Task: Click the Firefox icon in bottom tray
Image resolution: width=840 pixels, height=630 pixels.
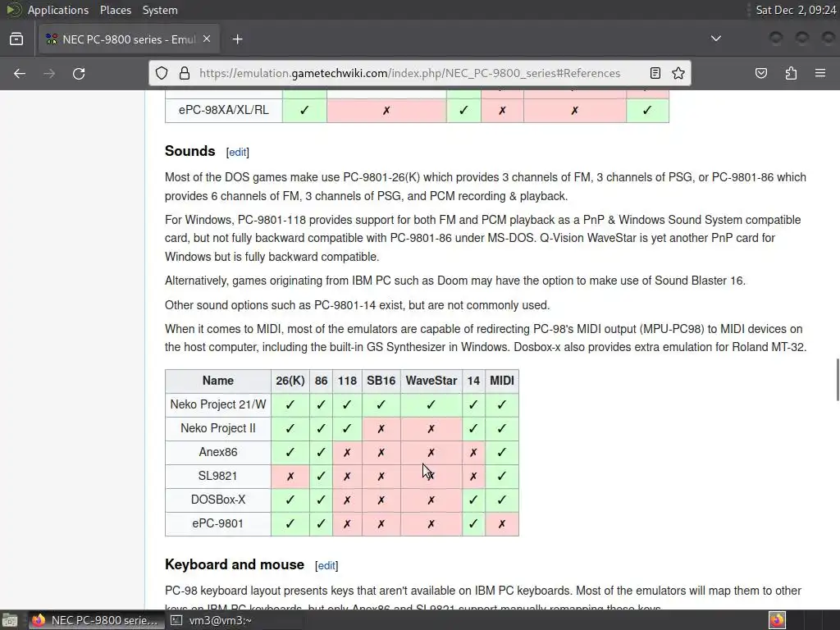Action: pos(778,620)
